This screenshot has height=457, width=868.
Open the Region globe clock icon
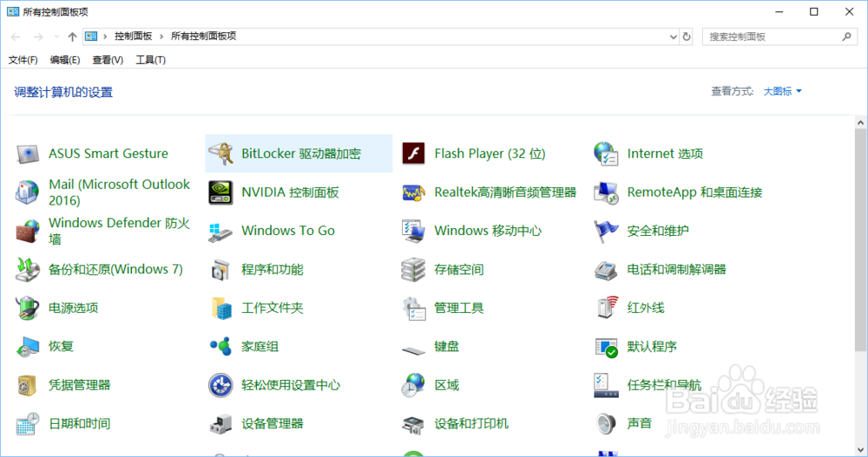point(413,385)
